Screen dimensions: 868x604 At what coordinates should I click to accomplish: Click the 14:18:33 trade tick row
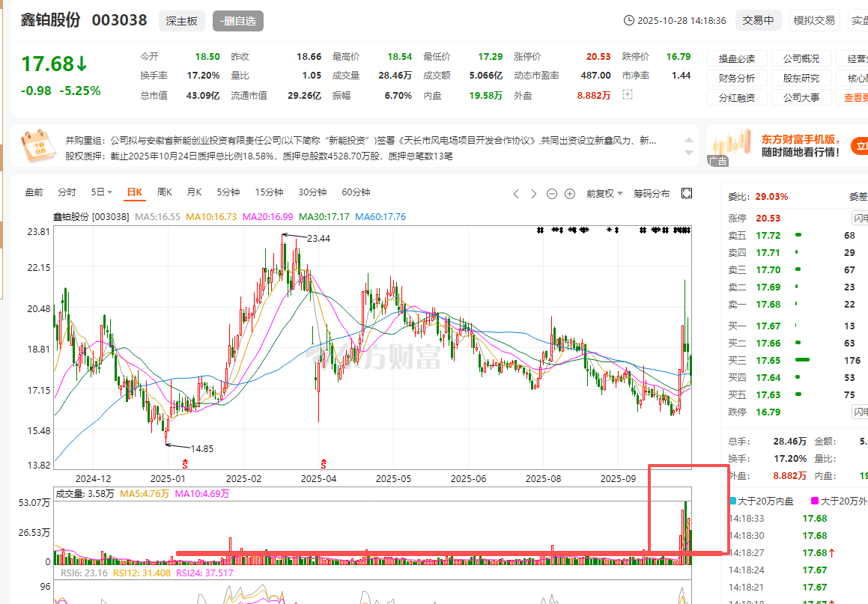(798, 519)
